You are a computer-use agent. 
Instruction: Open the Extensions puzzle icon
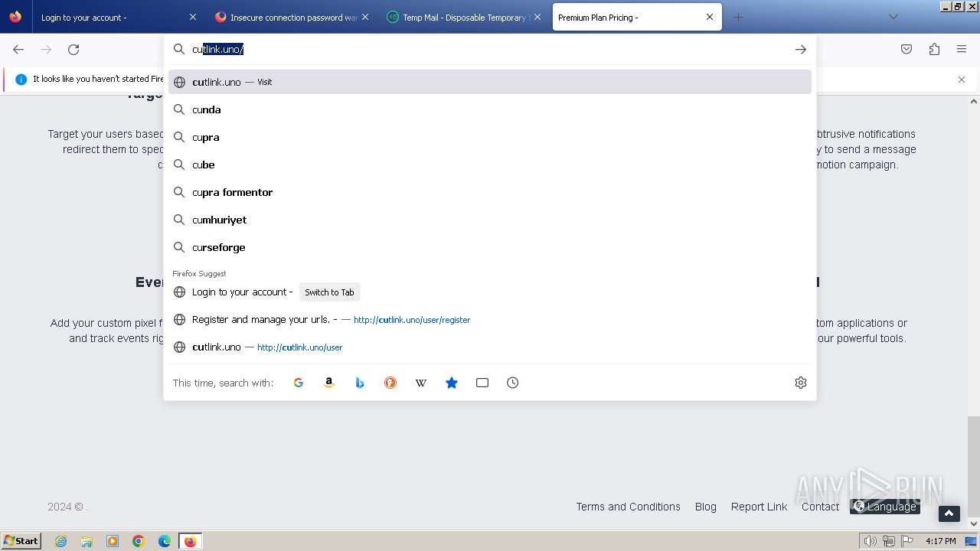coord(934,49)
